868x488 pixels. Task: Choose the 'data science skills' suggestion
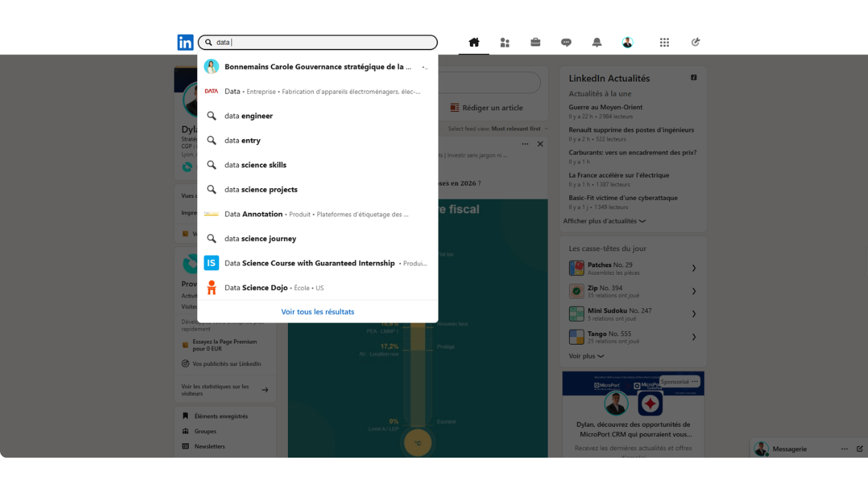point(318,165)
